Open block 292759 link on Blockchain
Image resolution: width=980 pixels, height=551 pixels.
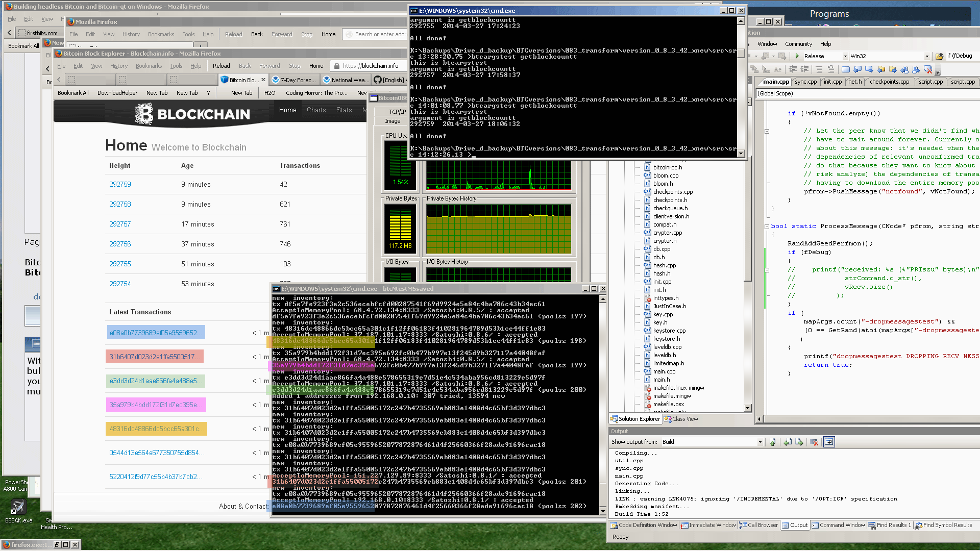click(120, 184)
